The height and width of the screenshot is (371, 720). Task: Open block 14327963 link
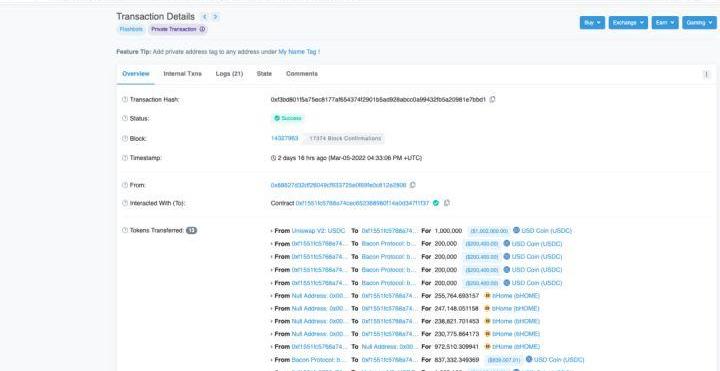[x=285, y=138]
